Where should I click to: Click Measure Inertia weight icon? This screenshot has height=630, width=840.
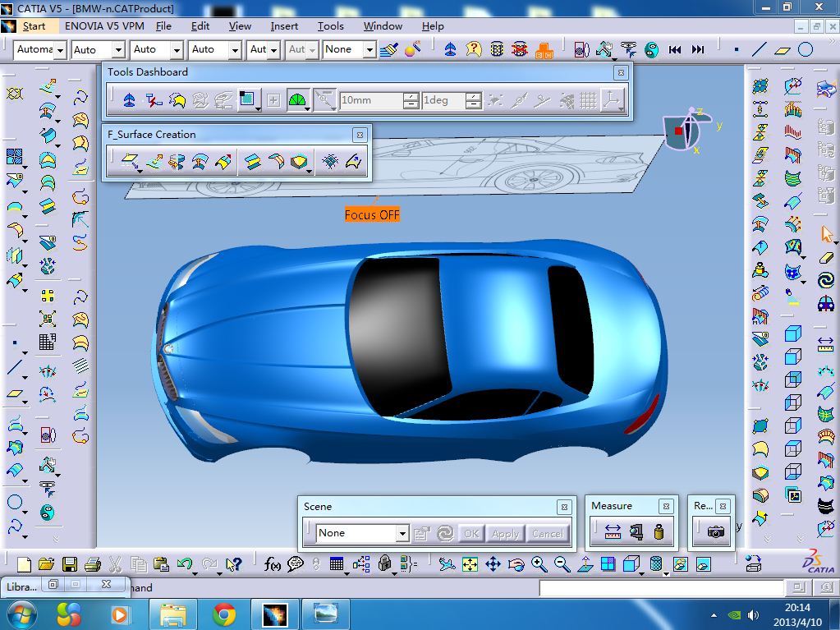tap(659, 532)
